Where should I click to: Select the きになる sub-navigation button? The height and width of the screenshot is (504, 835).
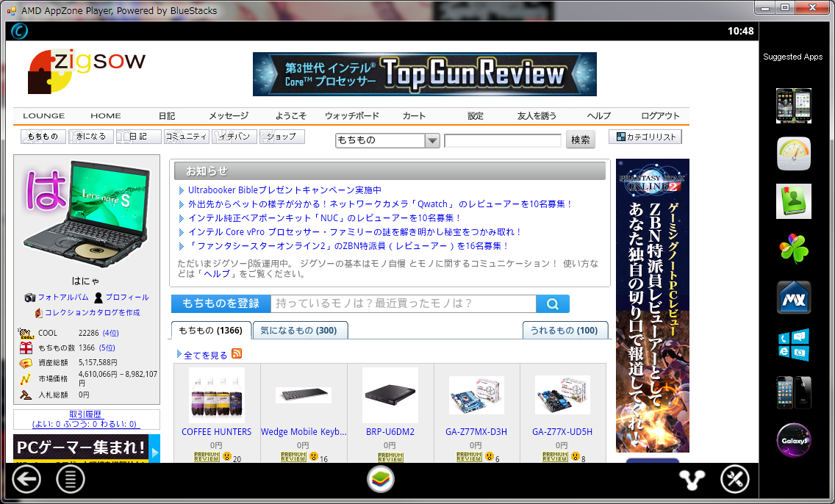point(91,136)
